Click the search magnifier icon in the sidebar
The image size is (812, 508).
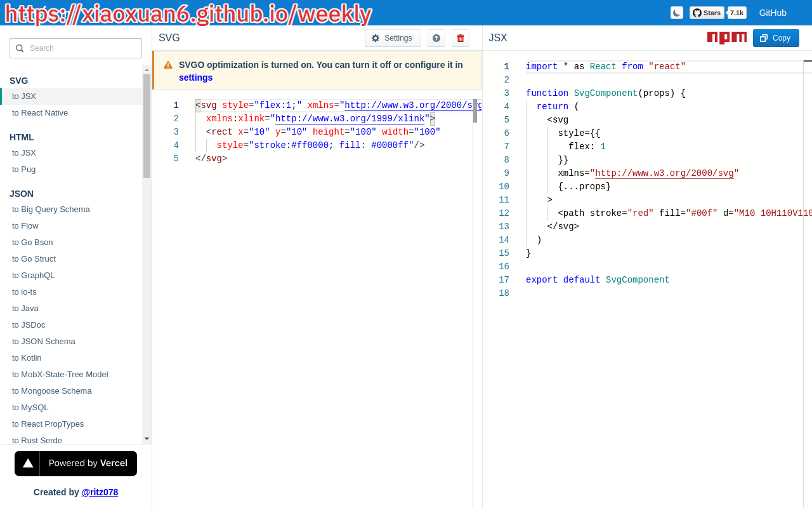point(20,48)
